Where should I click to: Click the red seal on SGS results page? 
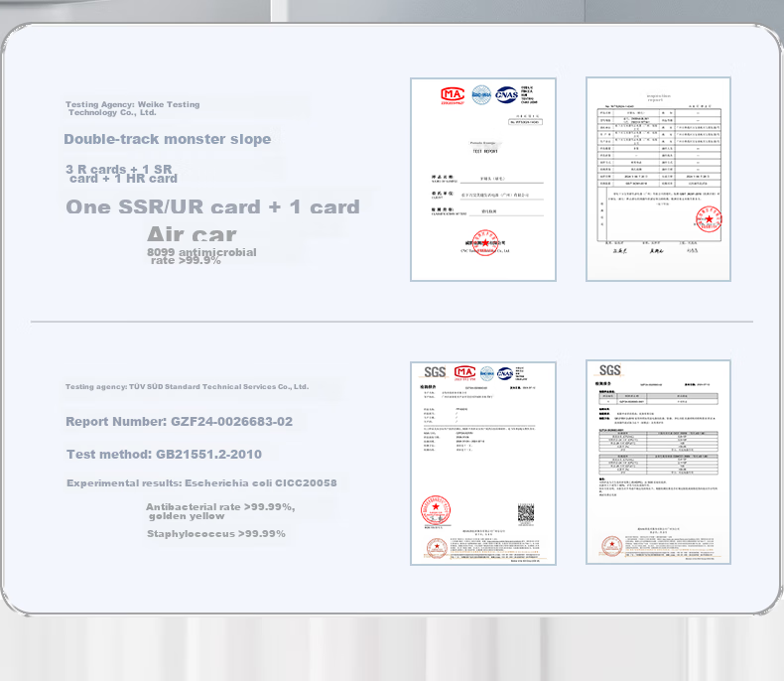[x=611, y=546]
